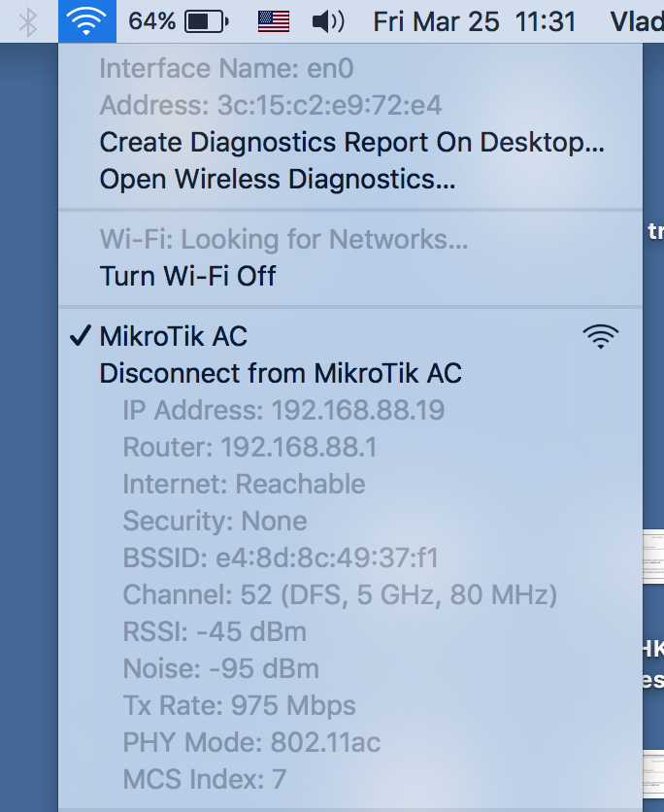Image resolution: width=664 pixels, height=812 pixels.
Task: Open the US flag input source menu
Action: (x=274, y=21)
